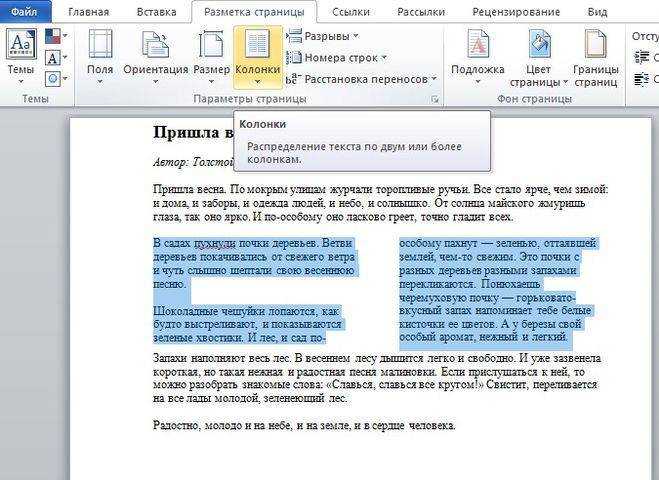This screenshot has width=659, height=480.
Task: Expand the Номера строк dropdown arrow
Action: (x=384, y=58)
